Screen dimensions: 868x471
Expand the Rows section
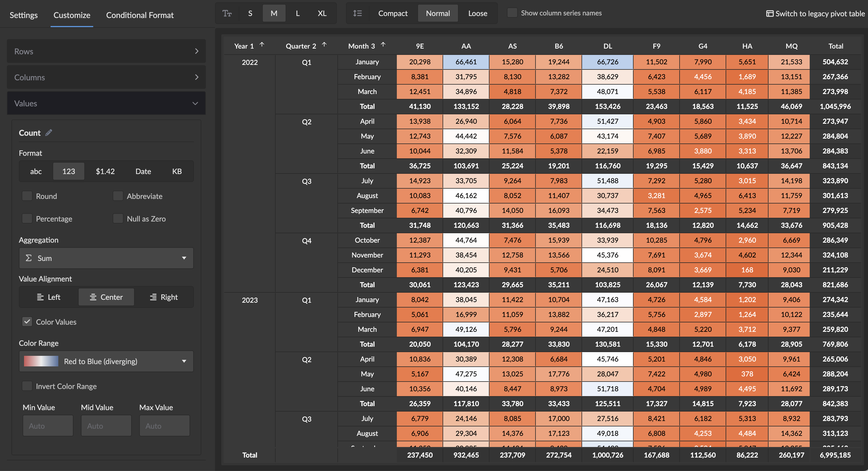coord(106,51)
